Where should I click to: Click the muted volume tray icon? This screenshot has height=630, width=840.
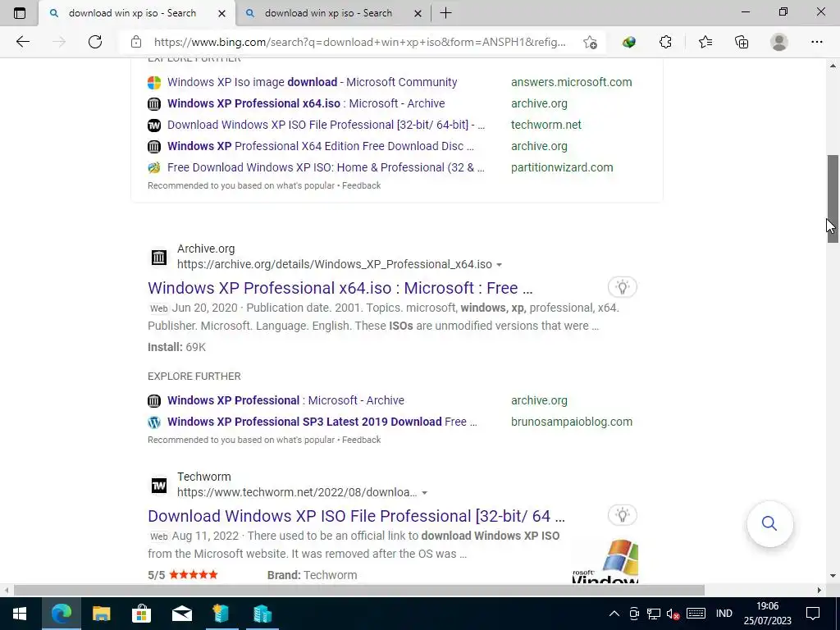673,614
